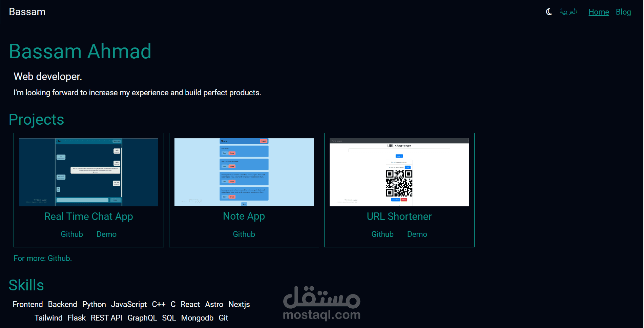Screen dimensions: 644x328
Task: Open the URL Shortener screenshot thumbnail
Action: (x=399, y=172)
